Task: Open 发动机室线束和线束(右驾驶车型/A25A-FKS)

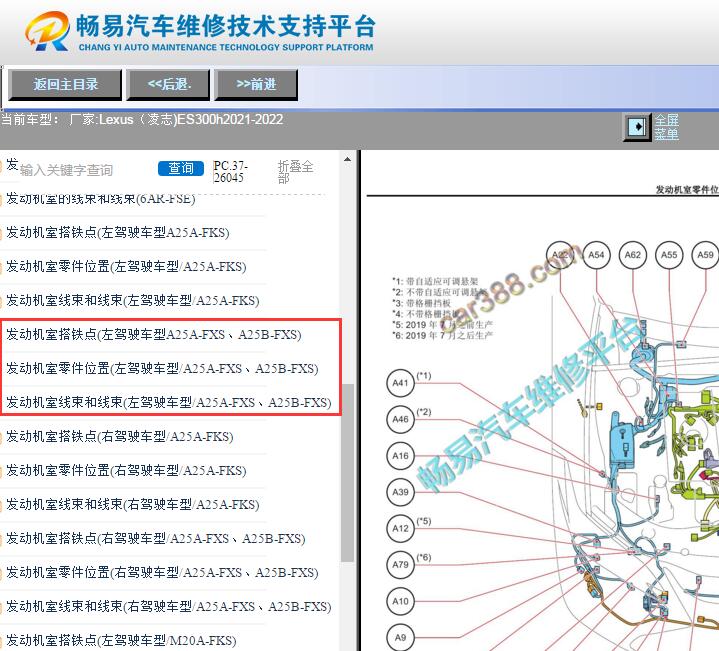Action: tap(133, 504)
